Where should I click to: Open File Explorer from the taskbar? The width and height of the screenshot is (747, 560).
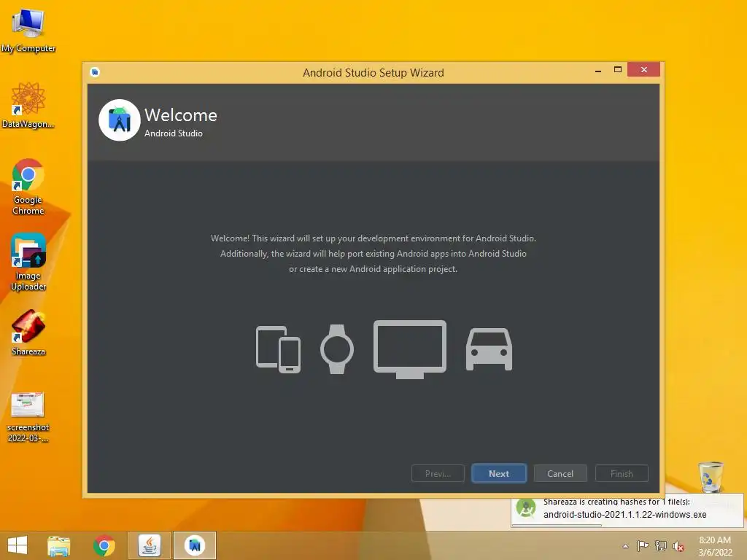pos(58,545)
